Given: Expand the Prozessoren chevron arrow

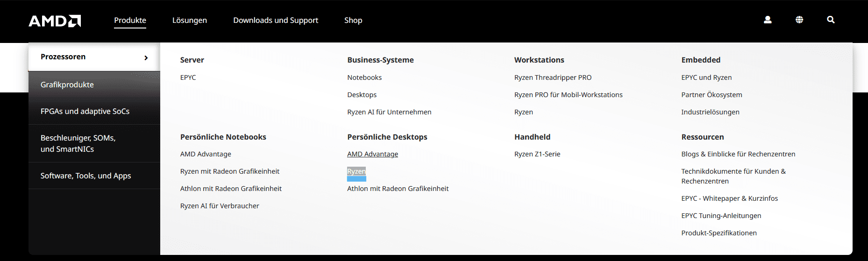Looking at the screenshot, I should pos(146,58).
